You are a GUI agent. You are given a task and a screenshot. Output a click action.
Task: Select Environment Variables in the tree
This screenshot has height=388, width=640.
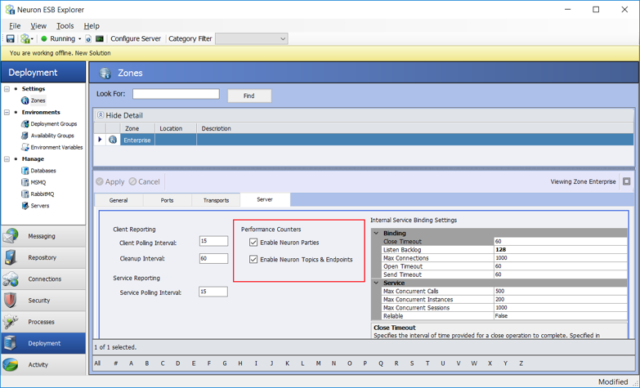click(56, 147)
